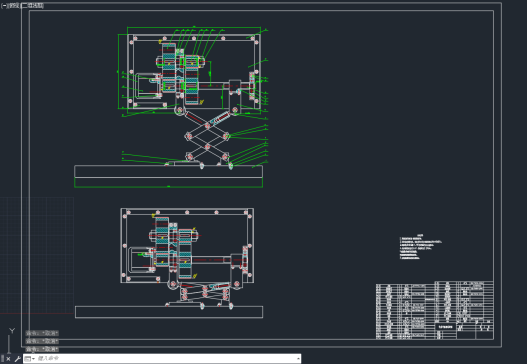This screenshot has height=364, width=527.
Task: Click the parts list title block table
Action: point(435,310)
